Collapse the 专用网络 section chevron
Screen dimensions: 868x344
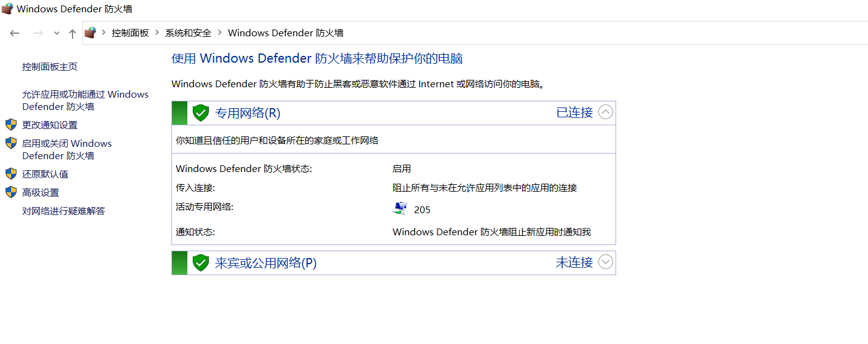pos(606,112)
